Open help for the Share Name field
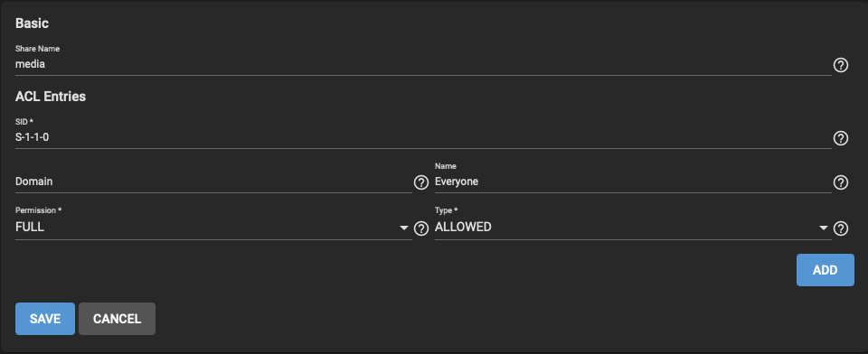This screenshot has width=868, height=354. click(840, 66)
